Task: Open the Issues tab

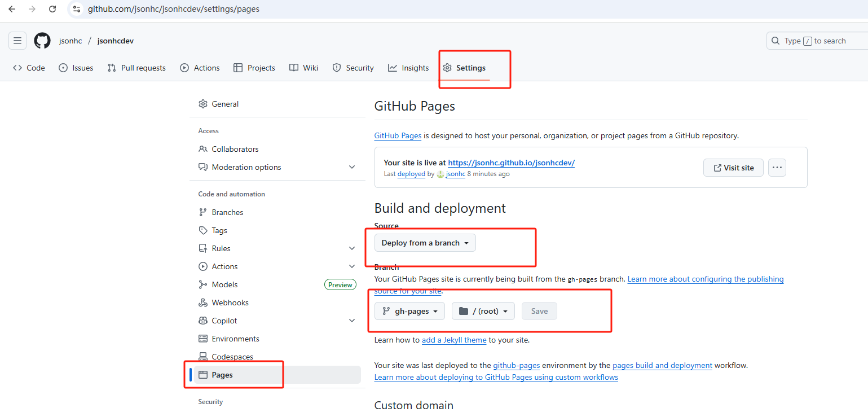Action: (x=76, y=68)
